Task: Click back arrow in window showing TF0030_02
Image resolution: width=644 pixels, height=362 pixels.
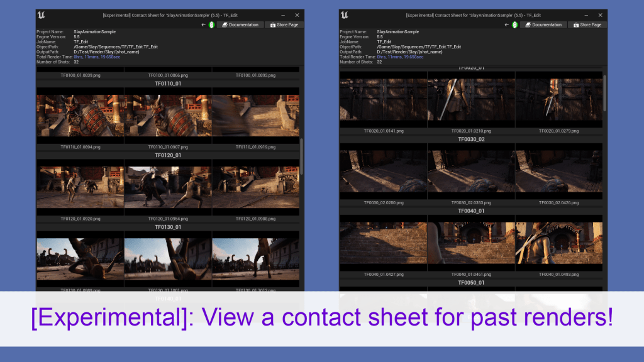Action: [x=507, y=25]
